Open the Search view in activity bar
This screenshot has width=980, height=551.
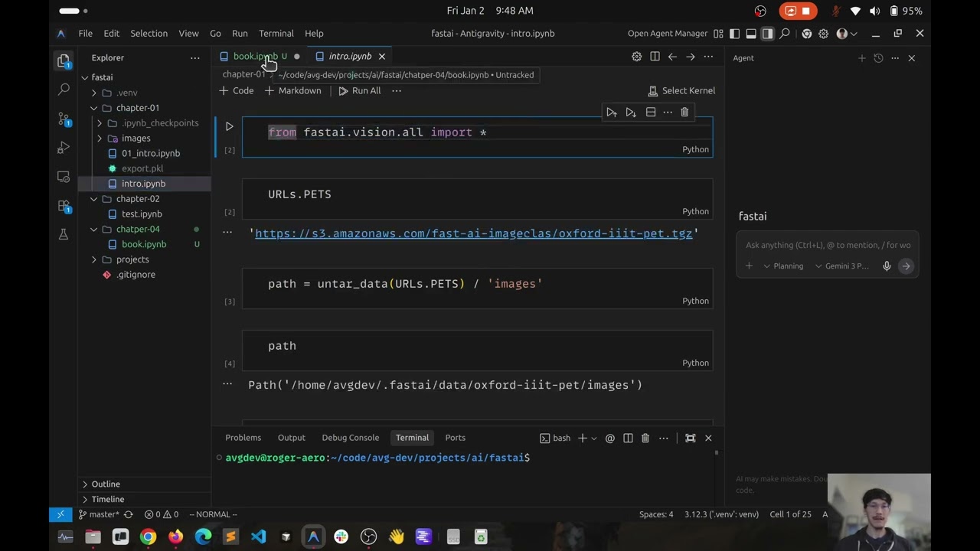(x=64, y=90)
